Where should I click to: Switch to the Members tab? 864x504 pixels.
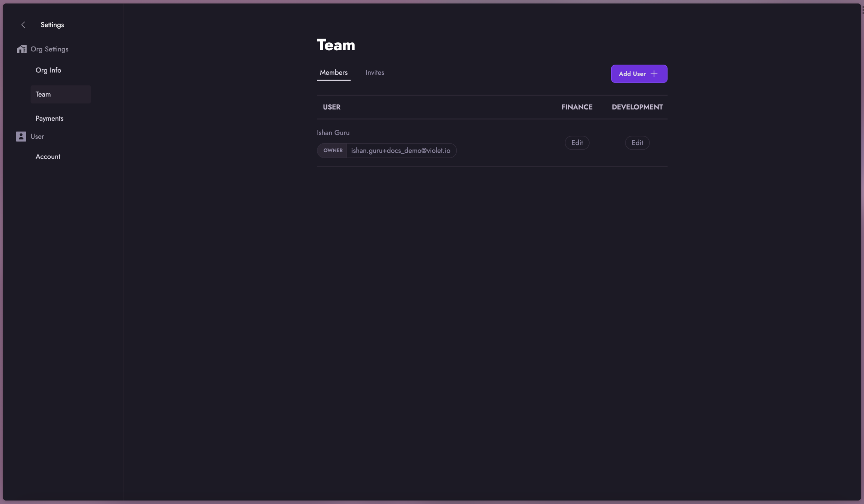click(333, 73)
